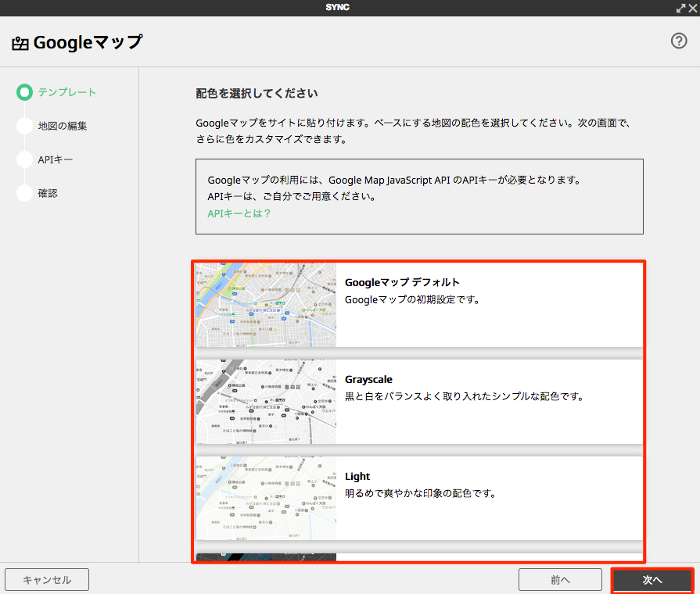Screen dimensions: 700x594
Task: Select the Light map thumbnail
Action: [x=266, y=499]
